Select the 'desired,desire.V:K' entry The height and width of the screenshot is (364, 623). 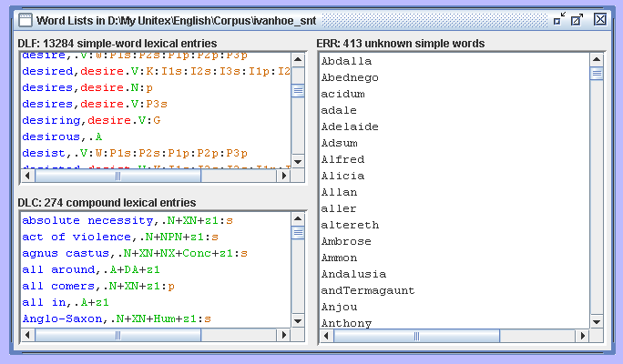pos(156,71)
